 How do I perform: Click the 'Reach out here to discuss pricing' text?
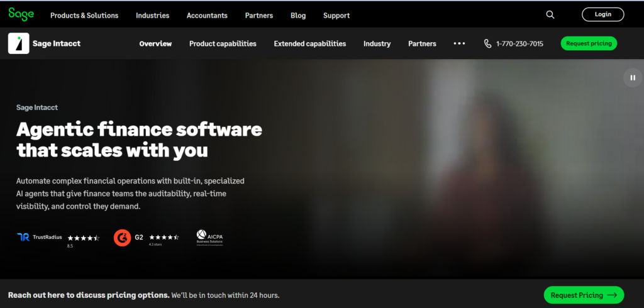(89, 295)
